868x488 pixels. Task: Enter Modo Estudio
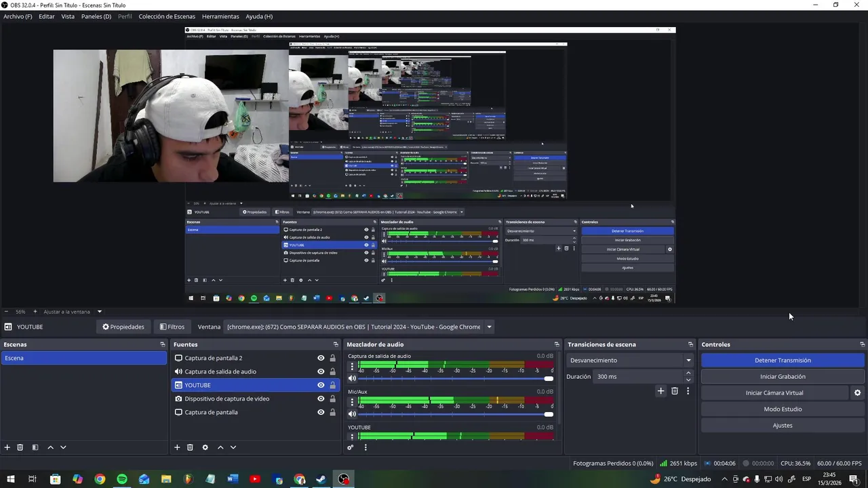(x=783, y=409)
